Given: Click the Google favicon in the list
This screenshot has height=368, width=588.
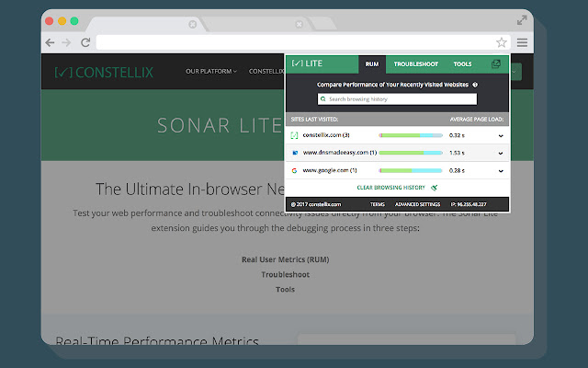Looking at the screenshot, I should click(294, 170).
